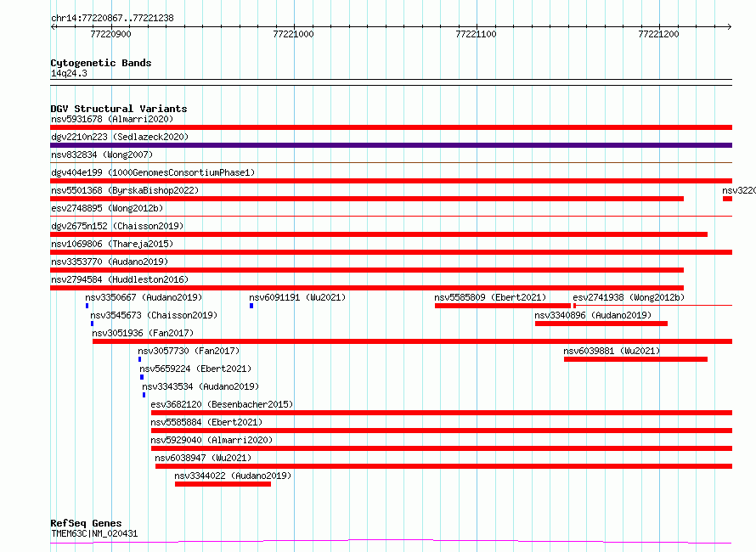The image size is (756, 552).
Task: Click the partially visible nsv322 label at right
Action: 739,190
